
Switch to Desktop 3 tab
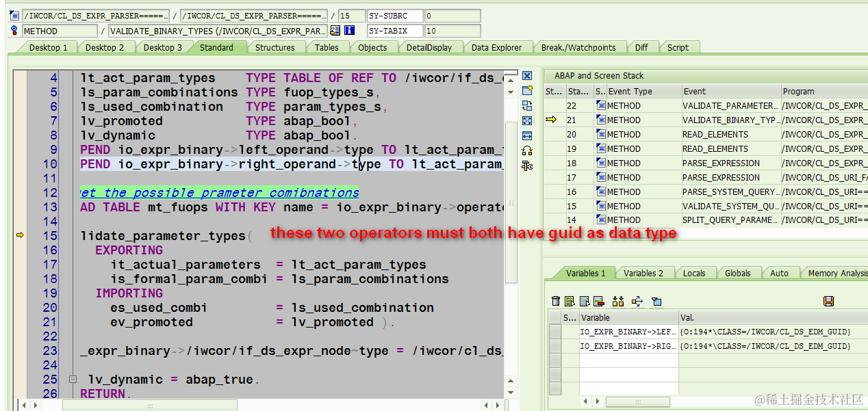tap(163, 48)
